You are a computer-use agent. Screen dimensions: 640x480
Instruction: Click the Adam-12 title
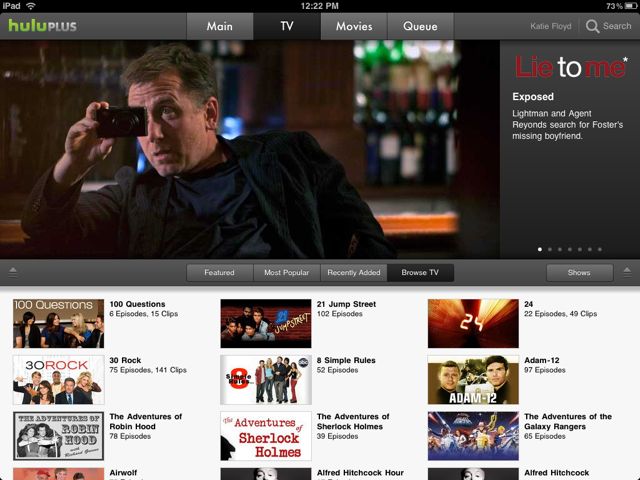[x=542, y=360]
